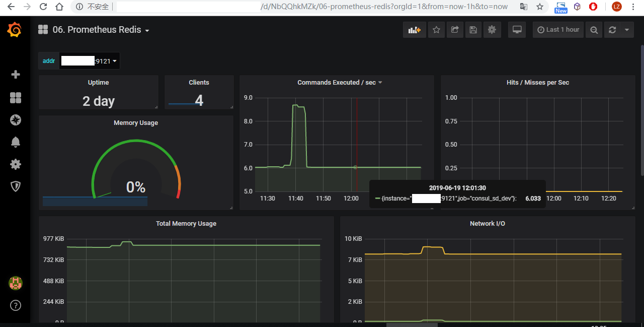
Task: Click the browser address bar
Action: click(x=312, y=7)
